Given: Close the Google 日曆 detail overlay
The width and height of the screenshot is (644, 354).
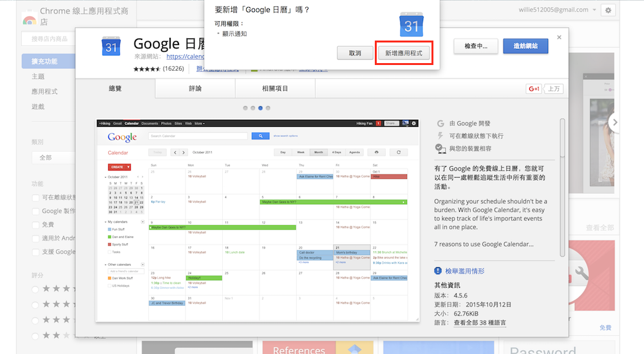Looking at the screenshot, I should click(559, 38).
